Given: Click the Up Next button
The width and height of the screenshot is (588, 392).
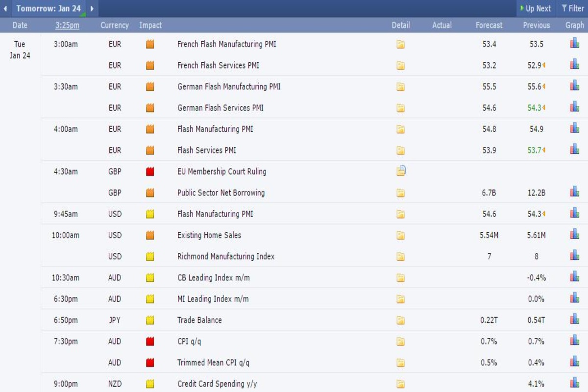Looking at the screenshot, I should pos(535,8).
